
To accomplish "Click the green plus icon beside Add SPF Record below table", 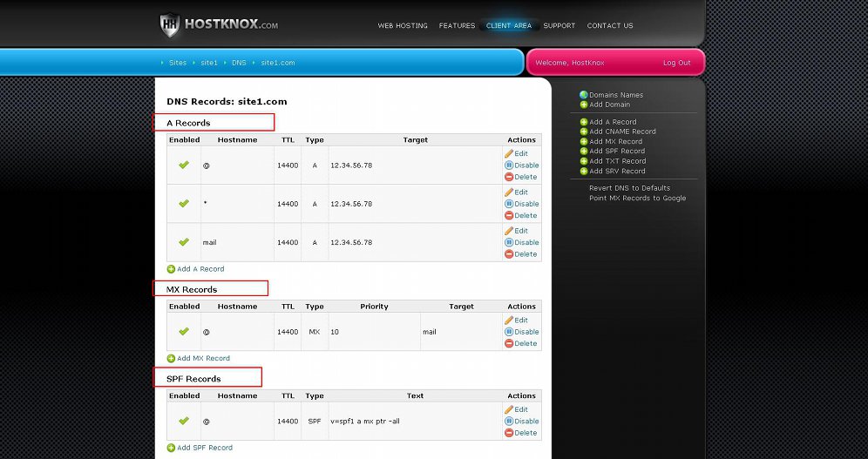I will (171, 448).
